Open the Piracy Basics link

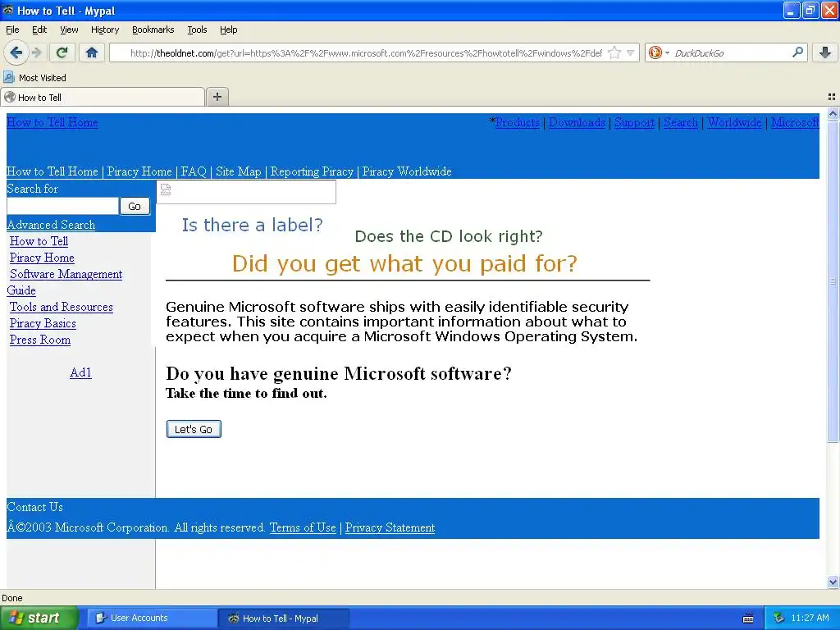pos(43,323)
